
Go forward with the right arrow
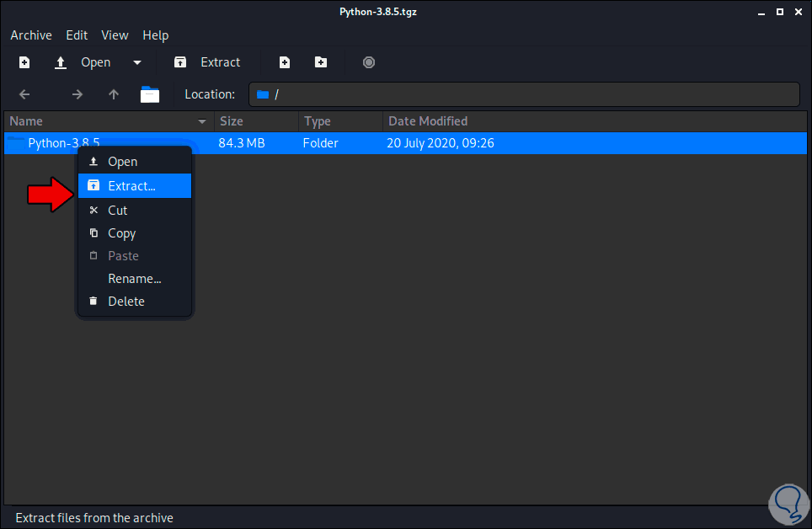77,94
